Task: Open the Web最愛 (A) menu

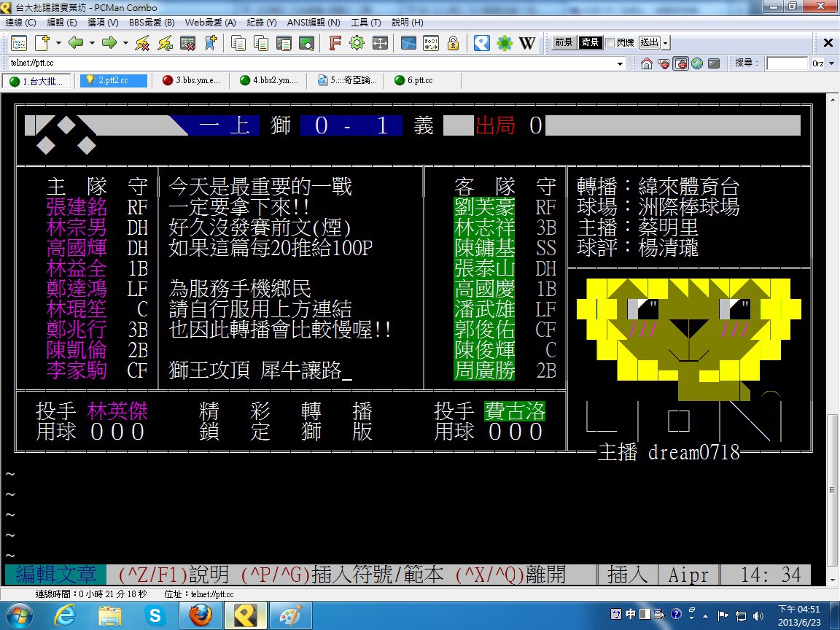Action: pos(210,23)
